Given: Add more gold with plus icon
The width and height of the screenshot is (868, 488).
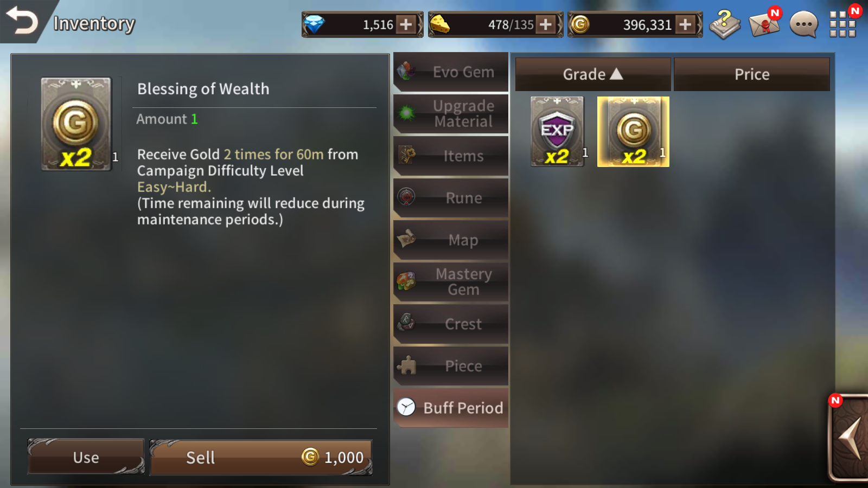Looking at the screenshot, I should tap(686, 24).
